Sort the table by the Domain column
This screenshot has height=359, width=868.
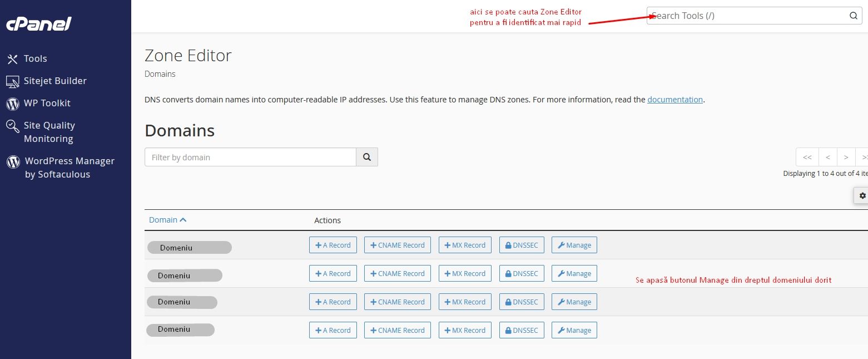coord(167,220)
